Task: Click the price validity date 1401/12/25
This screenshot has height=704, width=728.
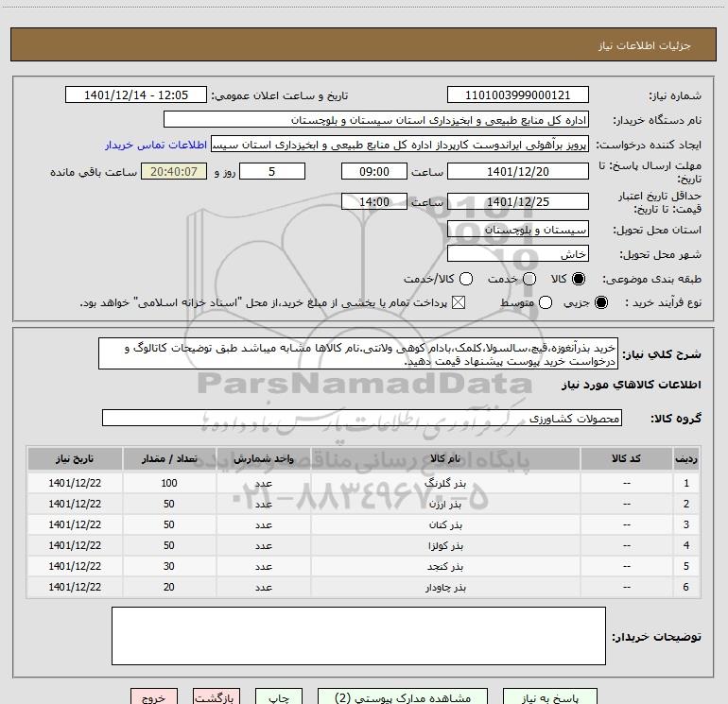Action: pyautogui.click(x=518, y=201)
